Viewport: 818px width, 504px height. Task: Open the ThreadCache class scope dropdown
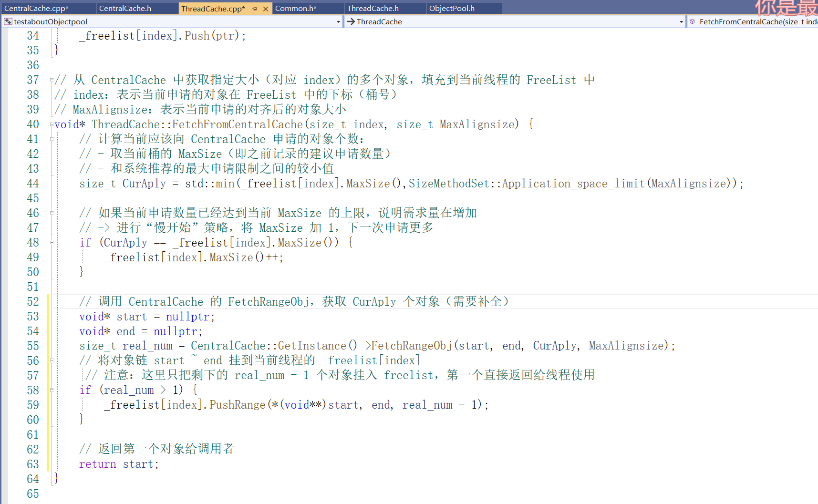point(681,21)
